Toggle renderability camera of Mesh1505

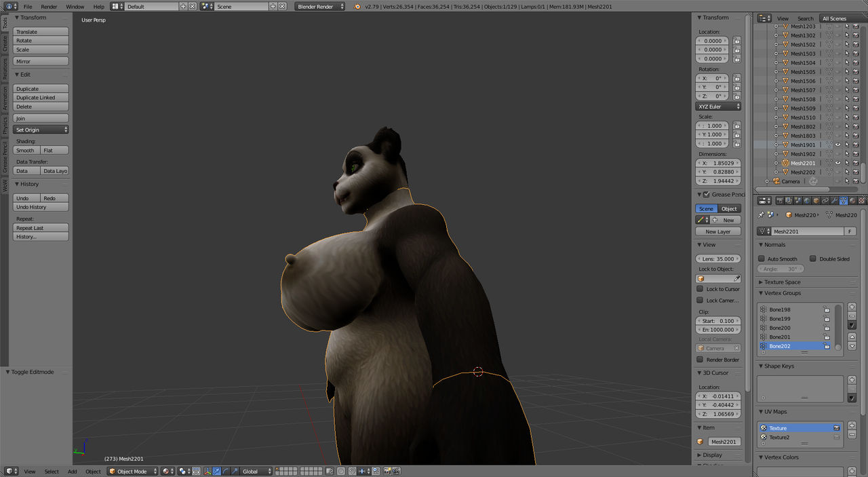coord(856,71)
